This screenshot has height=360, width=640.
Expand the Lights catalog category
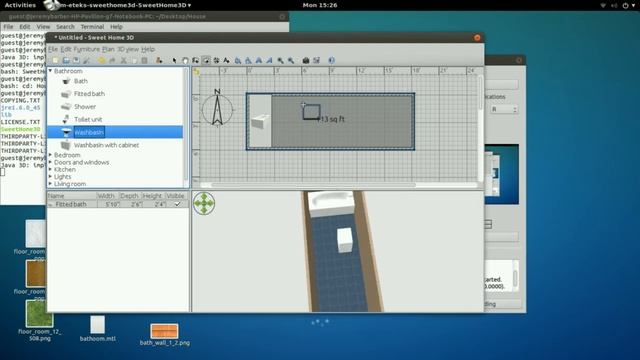coord(50,177)
